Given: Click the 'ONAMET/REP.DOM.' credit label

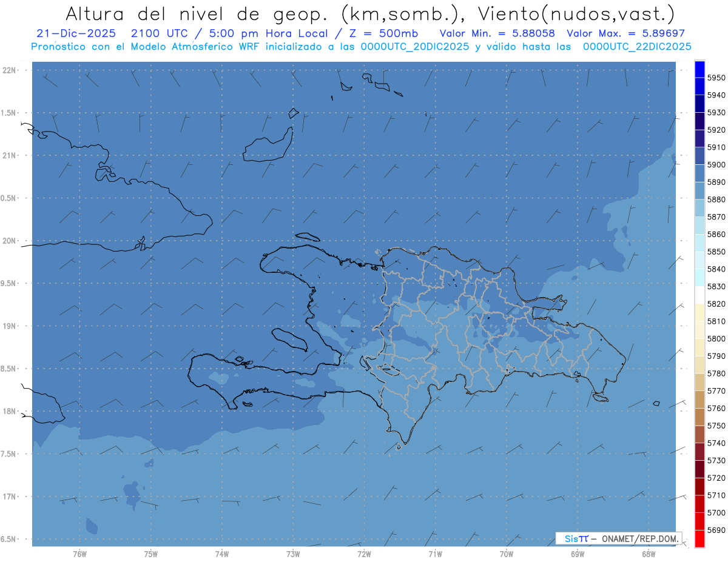Looking at the screenshot, I should pyautogui.click(x=640, y=538).
